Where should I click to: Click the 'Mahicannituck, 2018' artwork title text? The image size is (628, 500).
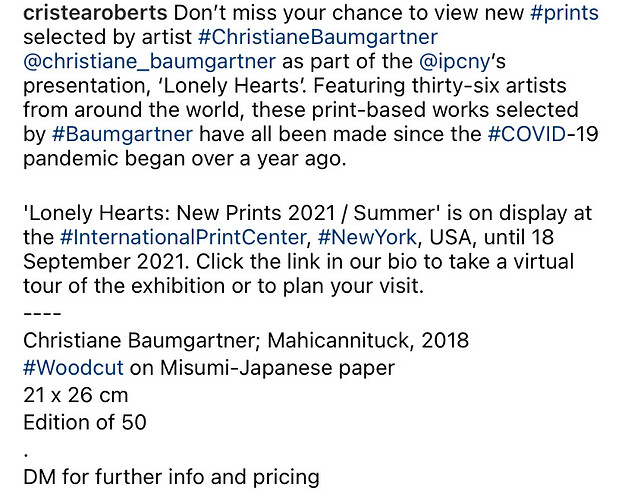368,341
